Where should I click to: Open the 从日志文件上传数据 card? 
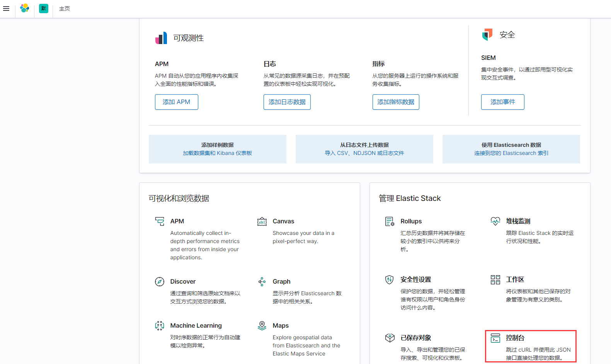point(364,149)
